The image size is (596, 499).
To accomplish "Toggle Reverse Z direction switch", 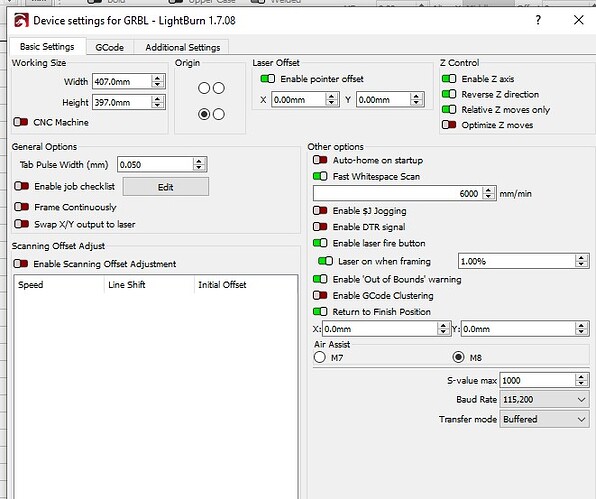I will pyautogui.click(x=449, y=94).
